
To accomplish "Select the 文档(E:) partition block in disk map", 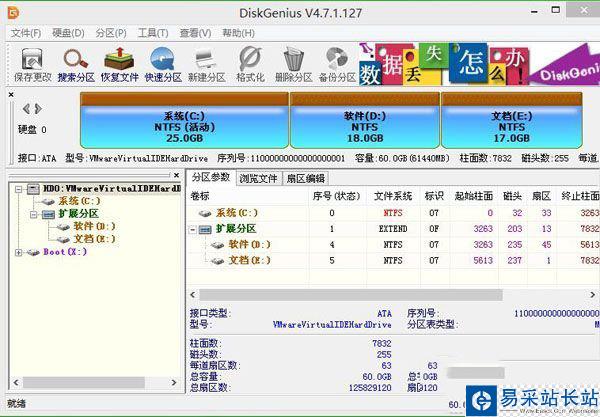I will [x=512, y=120].
